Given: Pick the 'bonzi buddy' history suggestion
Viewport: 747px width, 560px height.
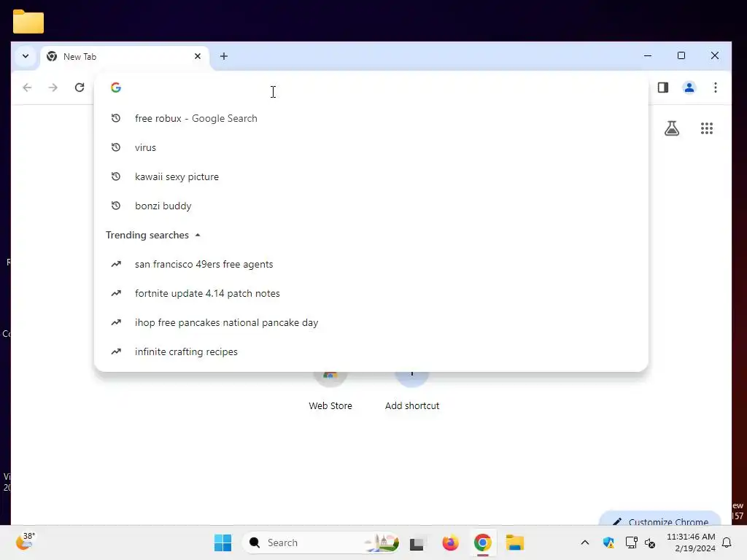Looking at the screenshot, I should [x=371, y=206].
